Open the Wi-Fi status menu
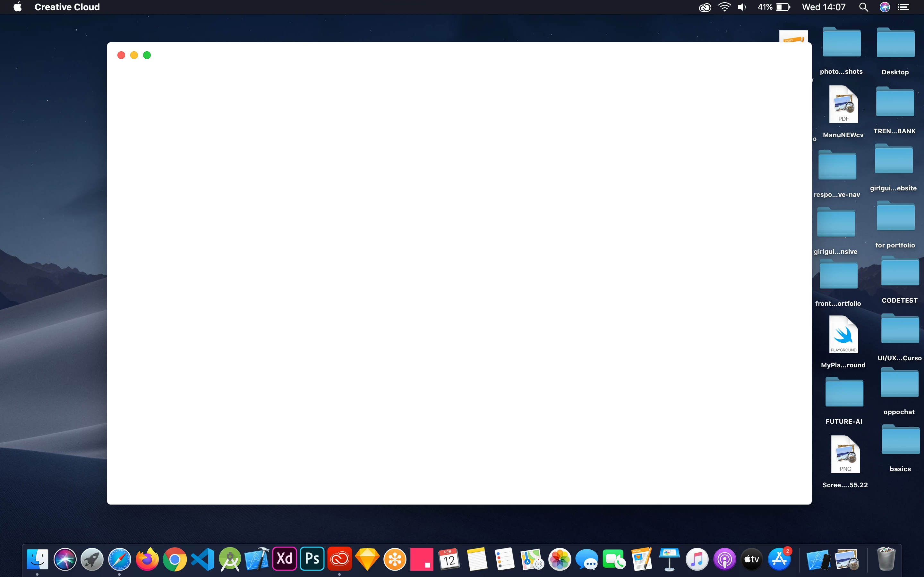 coord(724,7)
